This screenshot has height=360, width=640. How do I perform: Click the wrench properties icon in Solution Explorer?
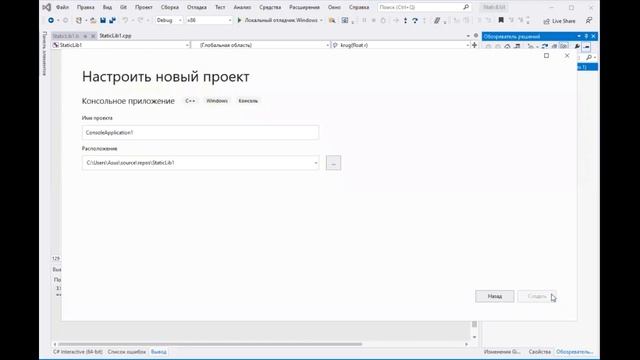[x=577, y=47]
